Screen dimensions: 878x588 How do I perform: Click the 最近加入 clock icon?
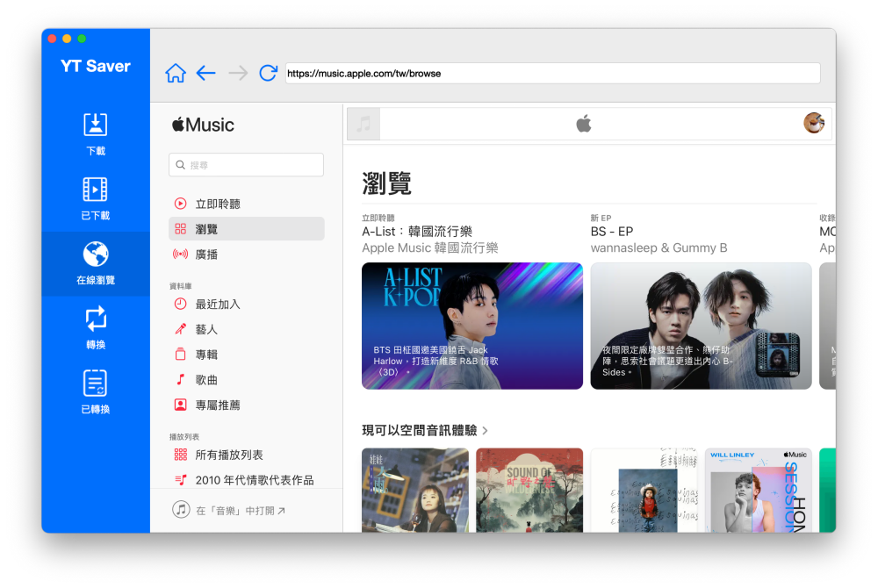click(x=180, y=304)
